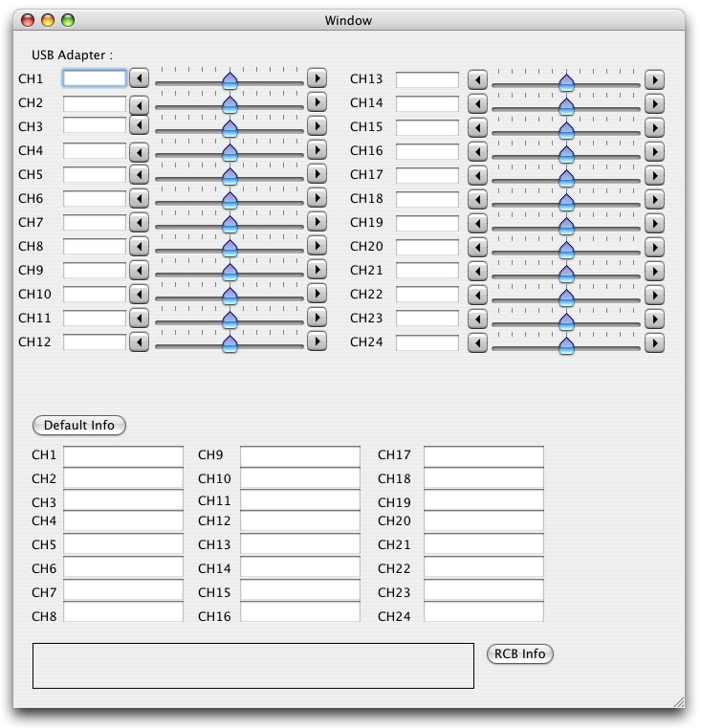This screenshot has height=728, width=701.
Task: Click the RCB Info button
Action: (519, 653)
